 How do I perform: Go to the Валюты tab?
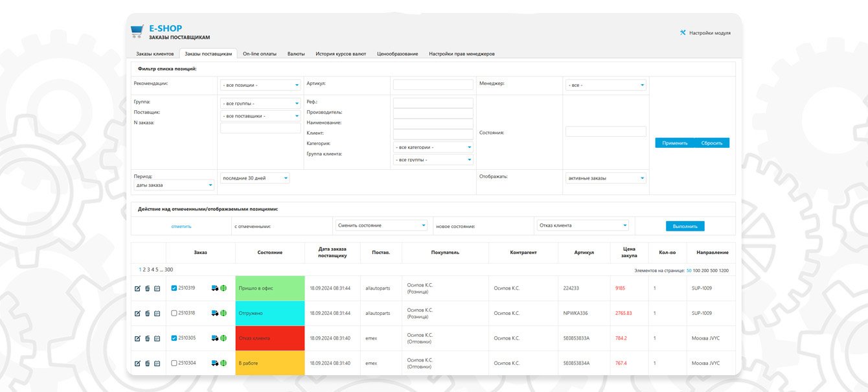296,54
